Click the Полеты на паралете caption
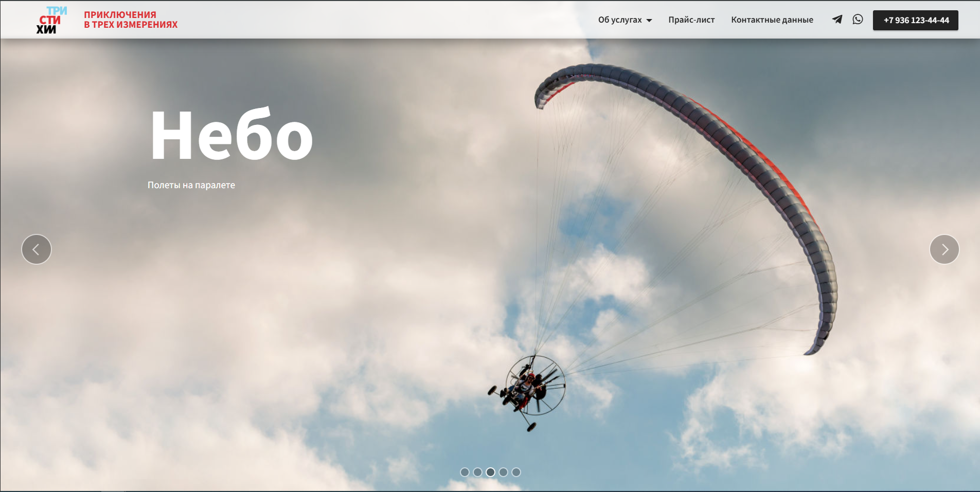 (x=191, y=185)
